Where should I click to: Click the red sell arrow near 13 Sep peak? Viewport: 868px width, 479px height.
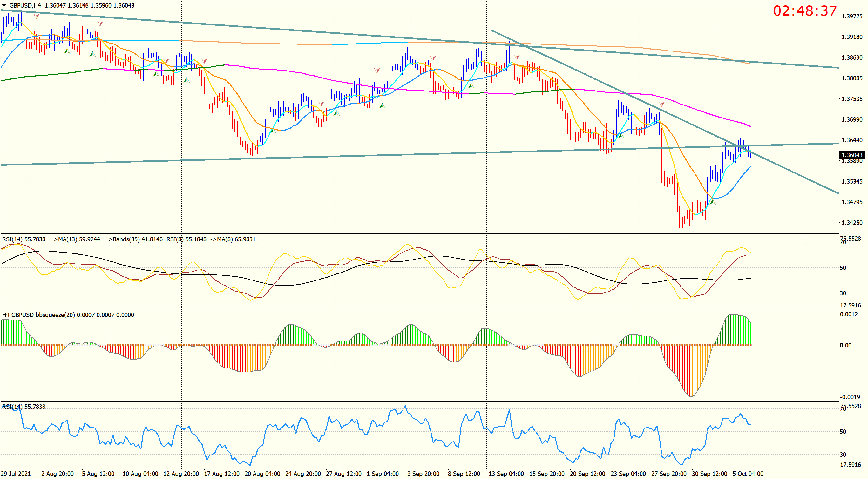pyautogui.click(x=517, y=57)
